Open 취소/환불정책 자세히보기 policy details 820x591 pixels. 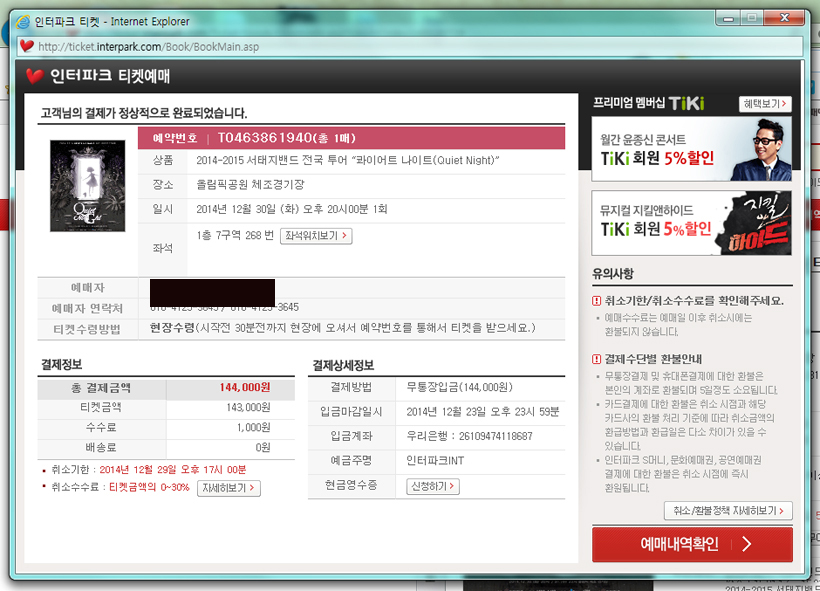click(x=727, y=510)
